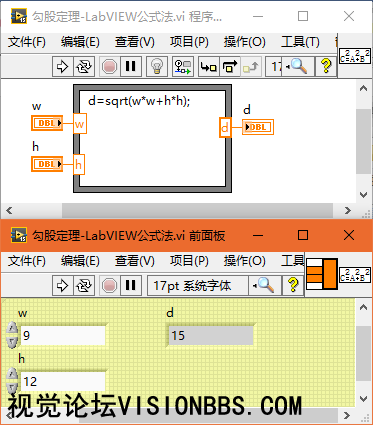Click the context help question mark in front panel
The image size is (373, 425).
click(293, 286)
